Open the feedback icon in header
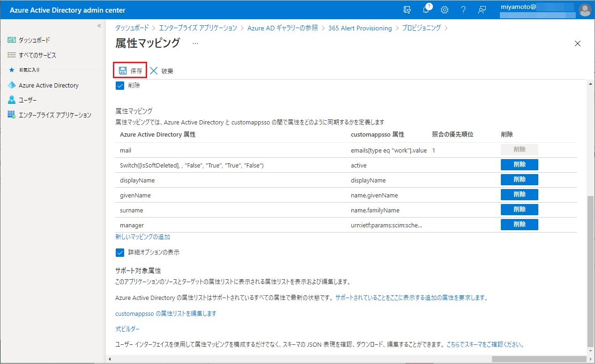This screenshot has height=364, width=595. tap(482, 10)
